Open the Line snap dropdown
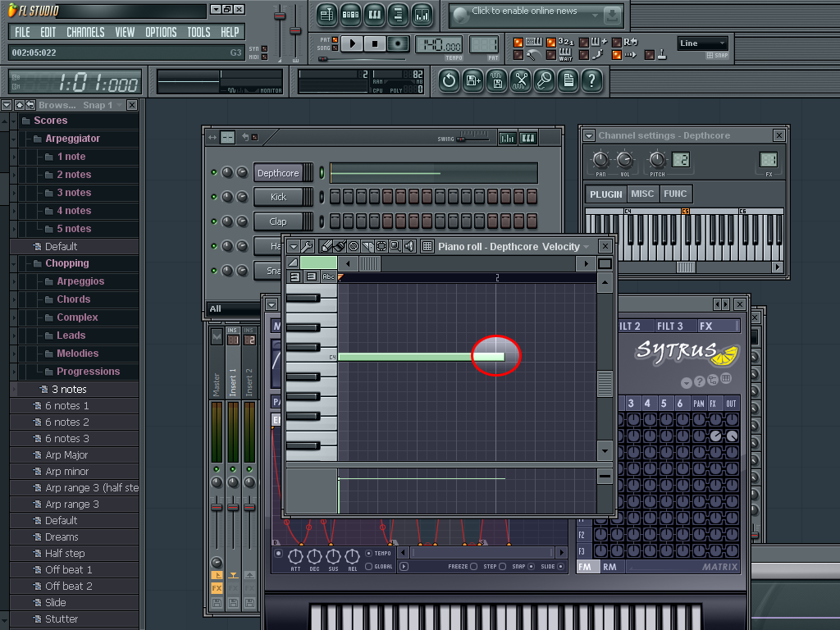 [702, 43]
